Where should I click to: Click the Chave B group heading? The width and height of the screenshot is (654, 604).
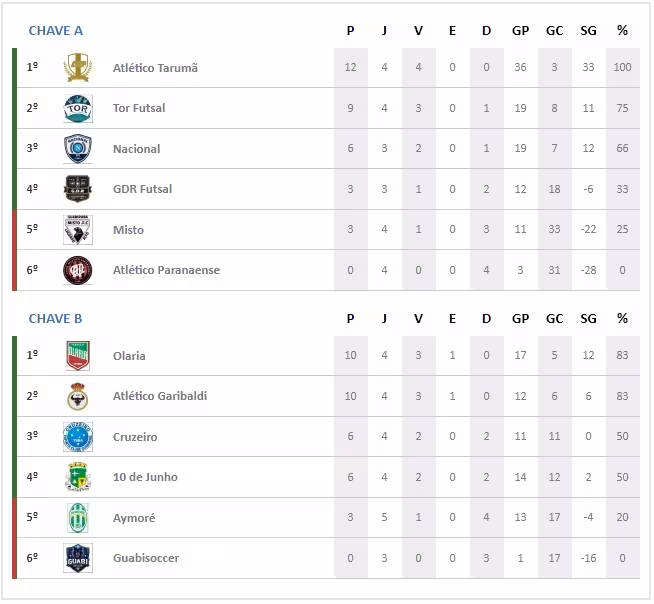coord(56,319)
